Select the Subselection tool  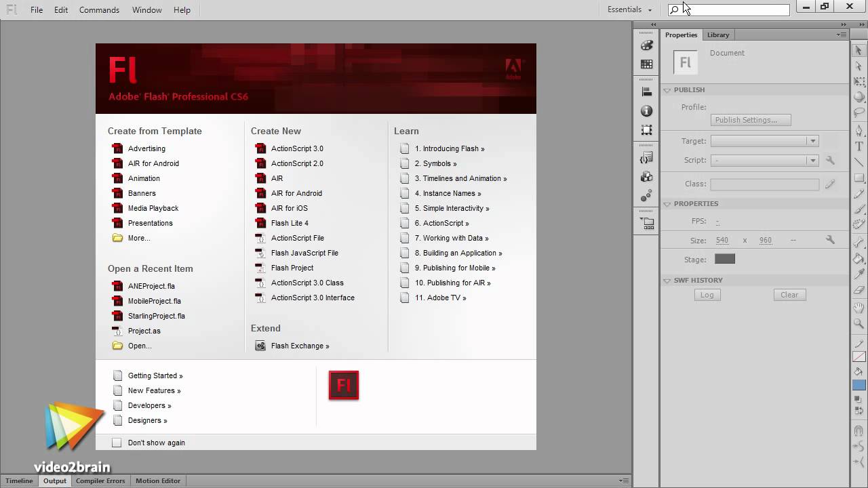[859, 66]
